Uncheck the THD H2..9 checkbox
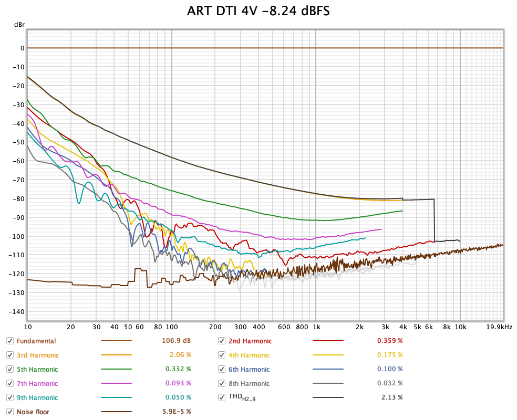 point(222,397)
